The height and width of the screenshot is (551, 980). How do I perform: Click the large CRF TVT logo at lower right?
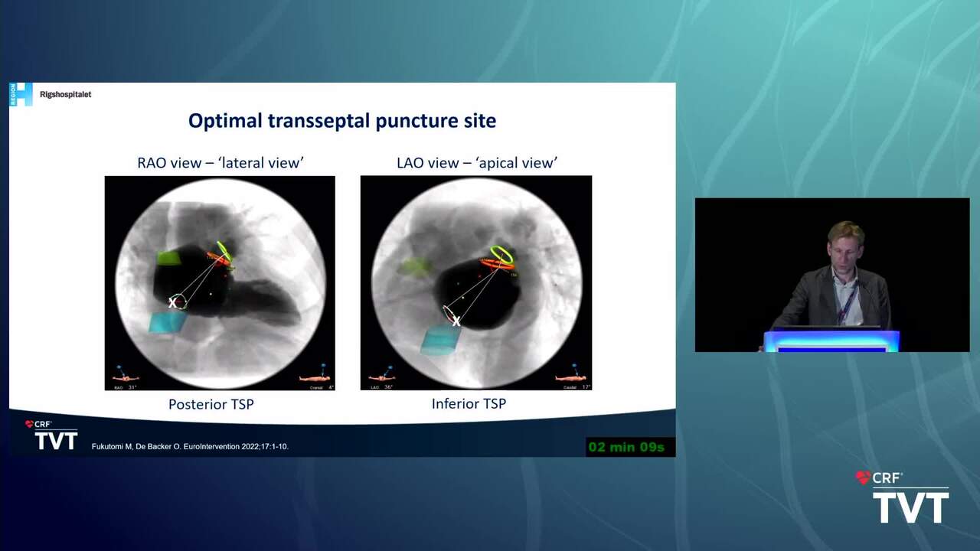click(903, 497)
